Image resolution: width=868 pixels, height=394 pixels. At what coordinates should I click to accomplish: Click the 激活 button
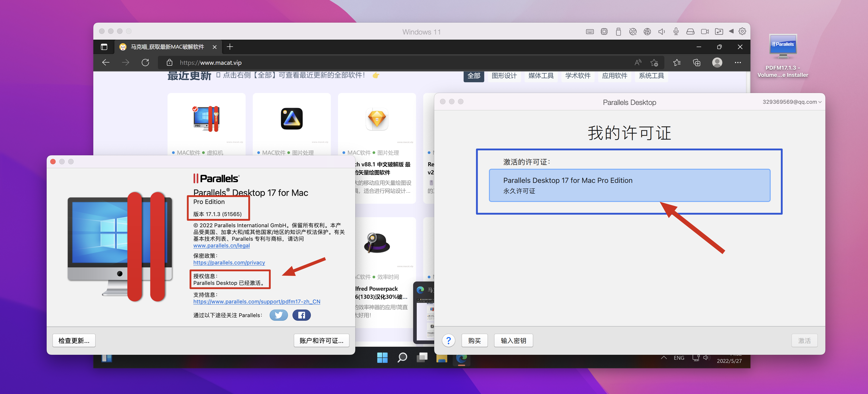click(804, 340)
